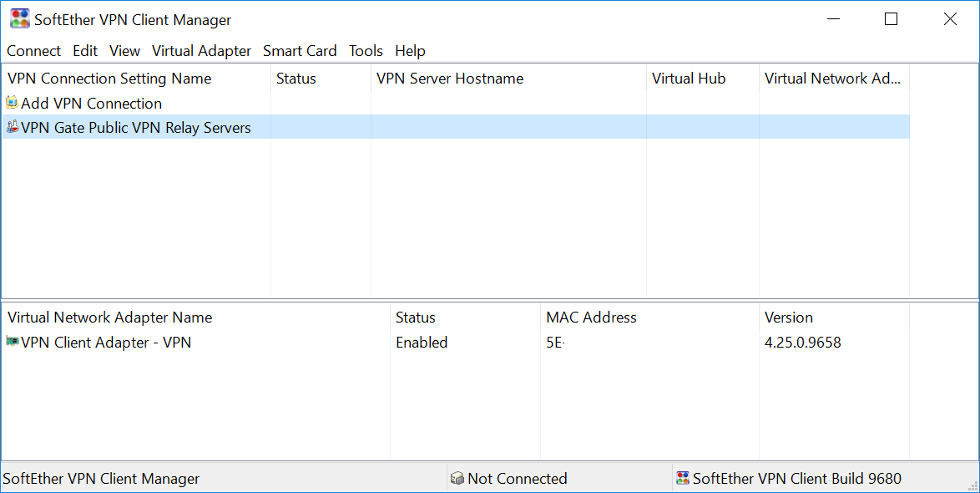Open the View menu

124,51
